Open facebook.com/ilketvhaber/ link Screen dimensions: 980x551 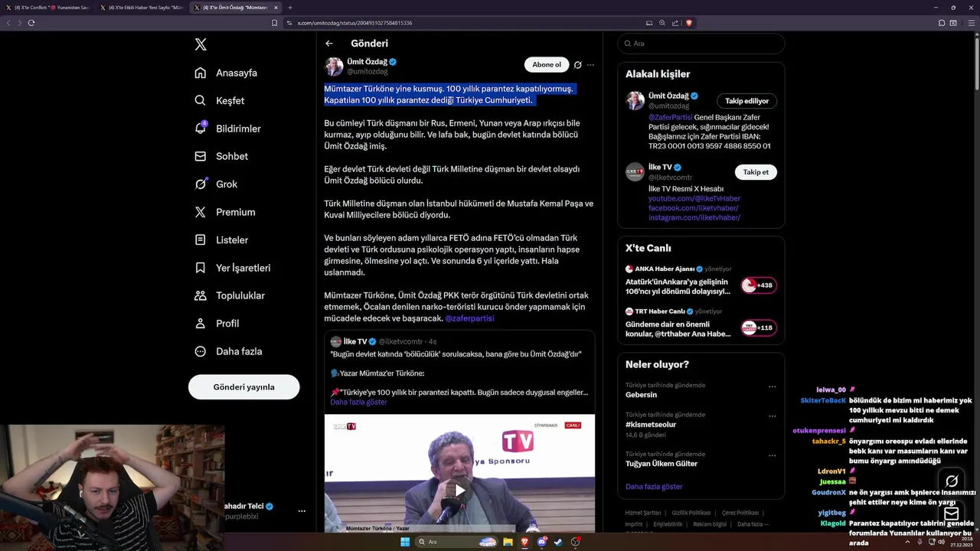(694, 207)
